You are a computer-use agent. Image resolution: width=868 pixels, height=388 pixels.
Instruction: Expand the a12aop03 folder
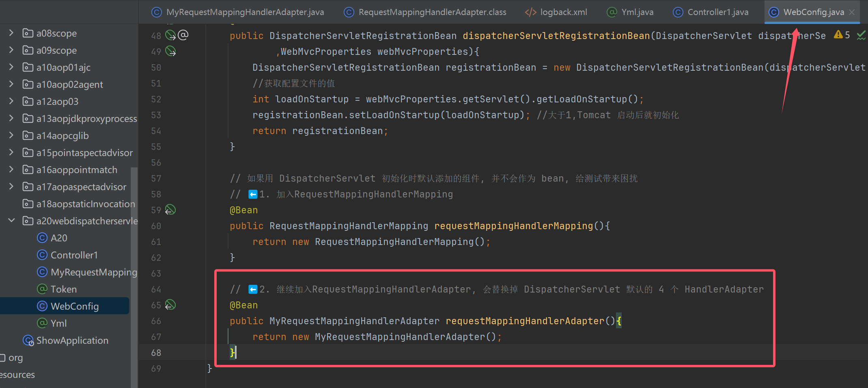[11, 101]
